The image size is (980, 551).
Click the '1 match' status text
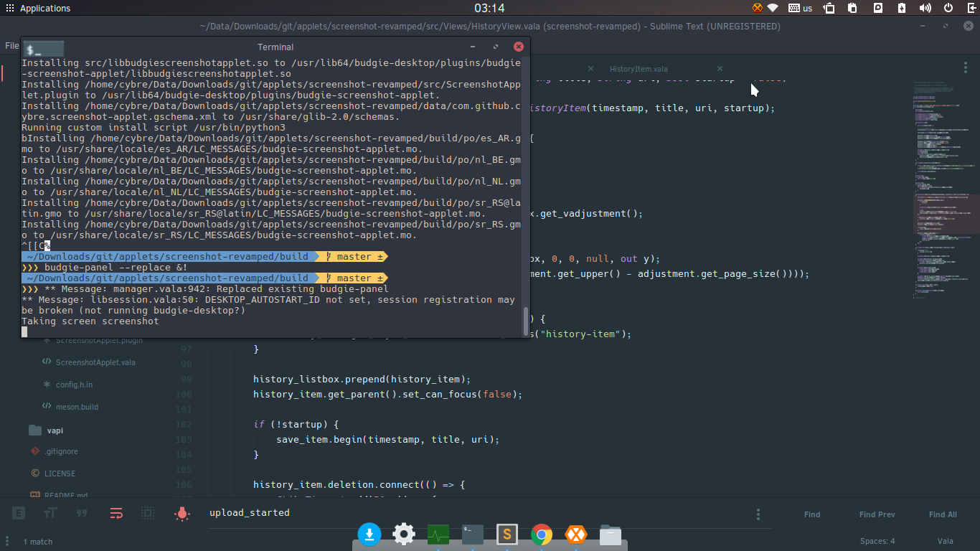tap(38, 542)
